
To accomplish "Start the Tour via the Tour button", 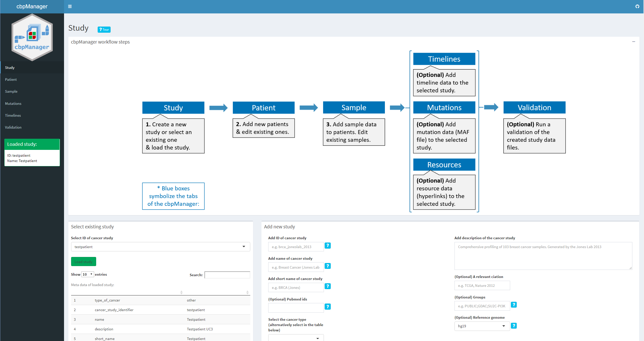I will tap(104, 30).
